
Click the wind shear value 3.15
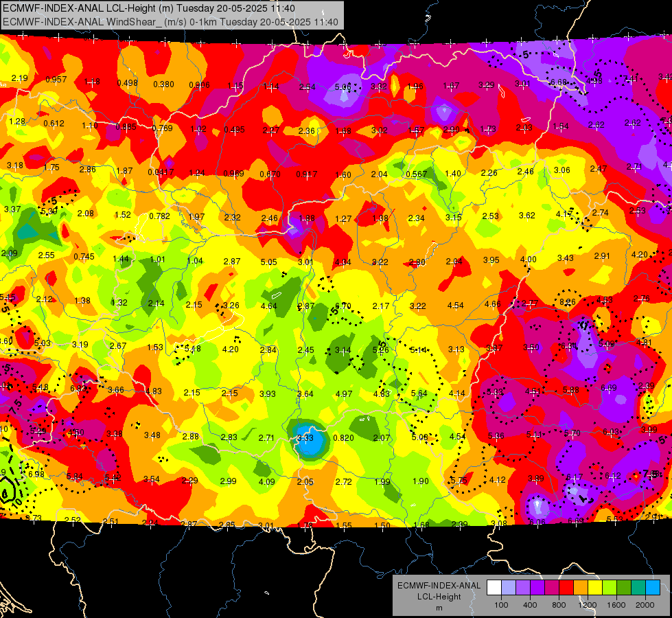pyautogui.click(x=454, y=218)
